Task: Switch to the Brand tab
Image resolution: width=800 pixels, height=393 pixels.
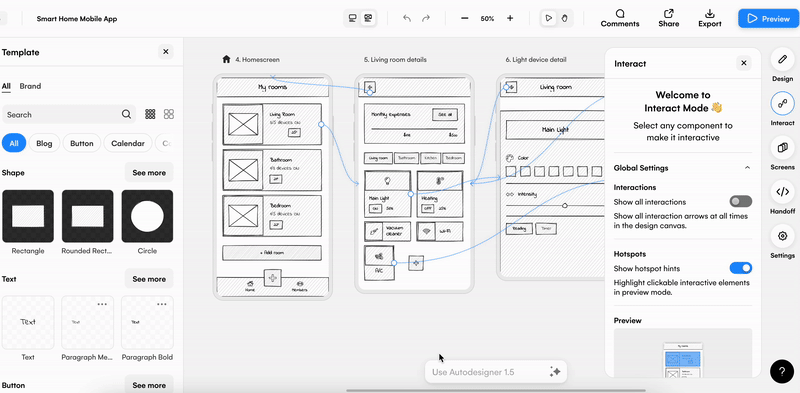Action: [30, 86]
